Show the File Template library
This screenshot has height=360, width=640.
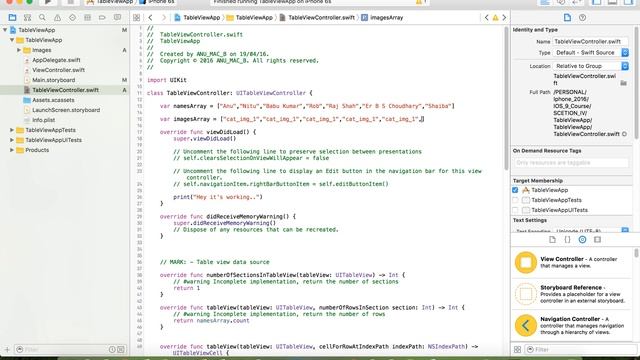[552, 240]
